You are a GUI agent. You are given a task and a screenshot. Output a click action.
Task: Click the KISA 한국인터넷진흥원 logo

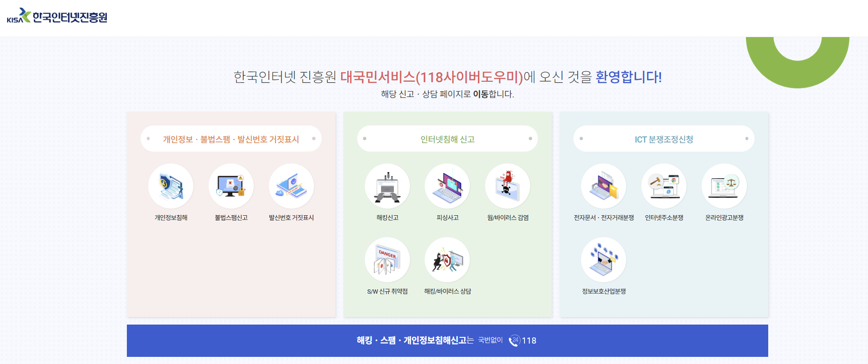[x=57, y=16]
